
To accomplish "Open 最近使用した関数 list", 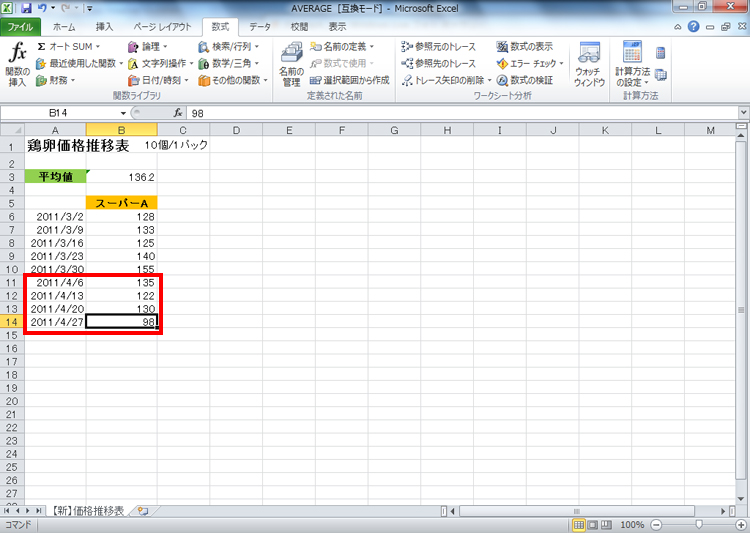I will point(79,63).
